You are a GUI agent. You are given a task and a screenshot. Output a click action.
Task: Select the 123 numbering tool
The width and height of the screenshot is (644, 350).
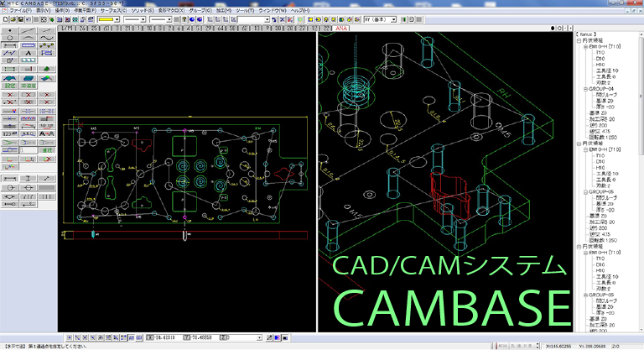tap(10, 133)
